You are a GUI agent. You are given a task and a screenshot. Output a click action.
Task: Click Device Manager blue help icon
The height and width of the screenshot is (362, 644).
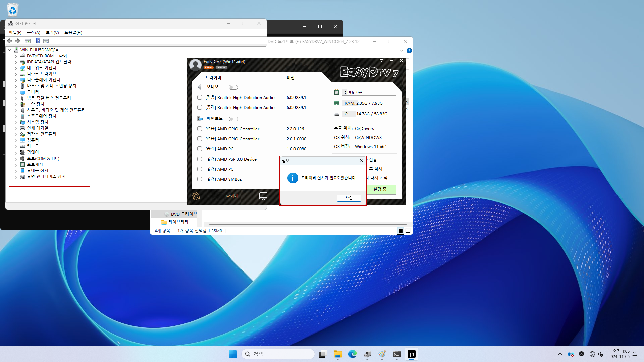coord(38,41)
